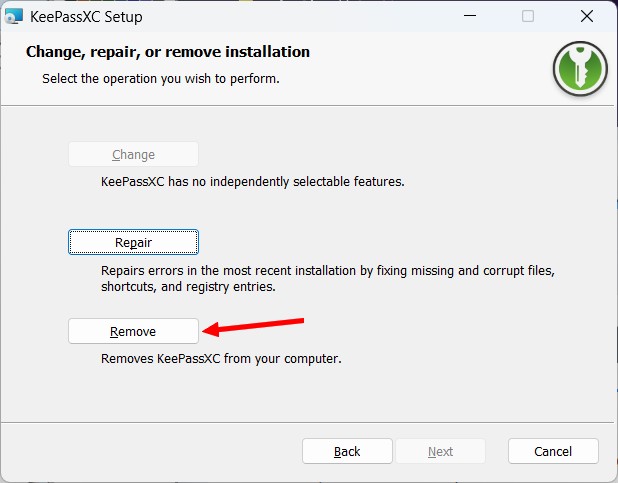Click the Remove button
The image size is (618, 483).
[x=133, y=331]
